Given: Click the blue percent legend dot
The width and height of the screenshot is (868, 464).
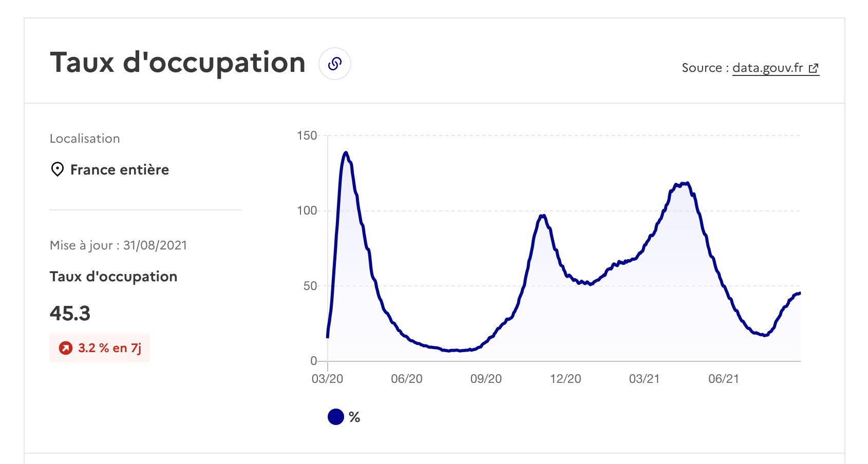Looking at the screenshot, I should (336, 417).
